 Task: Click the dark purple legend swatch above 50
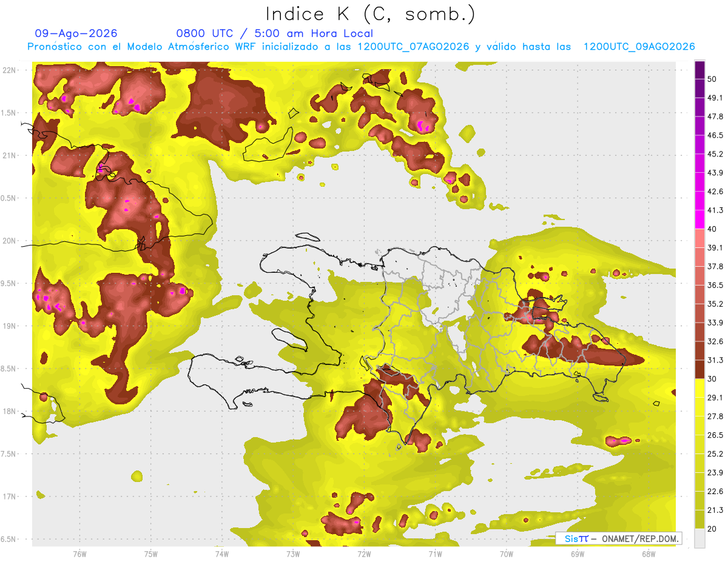[x=699, y=70]
